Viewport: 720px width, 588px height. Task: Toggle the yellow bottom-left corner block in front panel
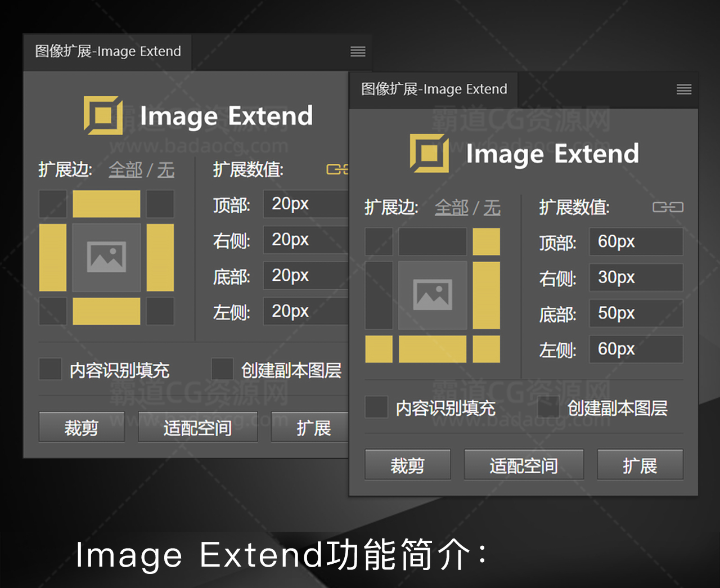pos(379,349)
